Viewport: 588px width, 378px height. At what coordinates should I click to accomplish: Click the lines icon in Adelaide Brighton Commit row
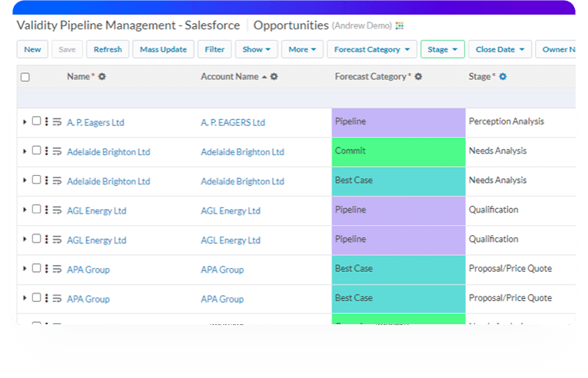pyautogui.click(x=57, y=151)
